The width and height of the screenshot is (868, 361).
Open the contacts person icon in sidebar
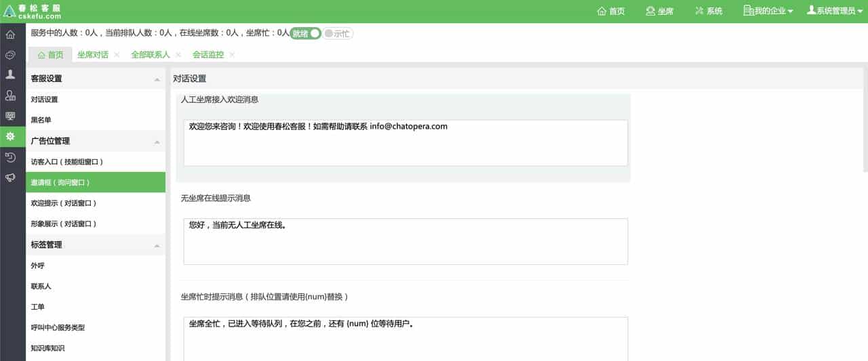(10, 75)
